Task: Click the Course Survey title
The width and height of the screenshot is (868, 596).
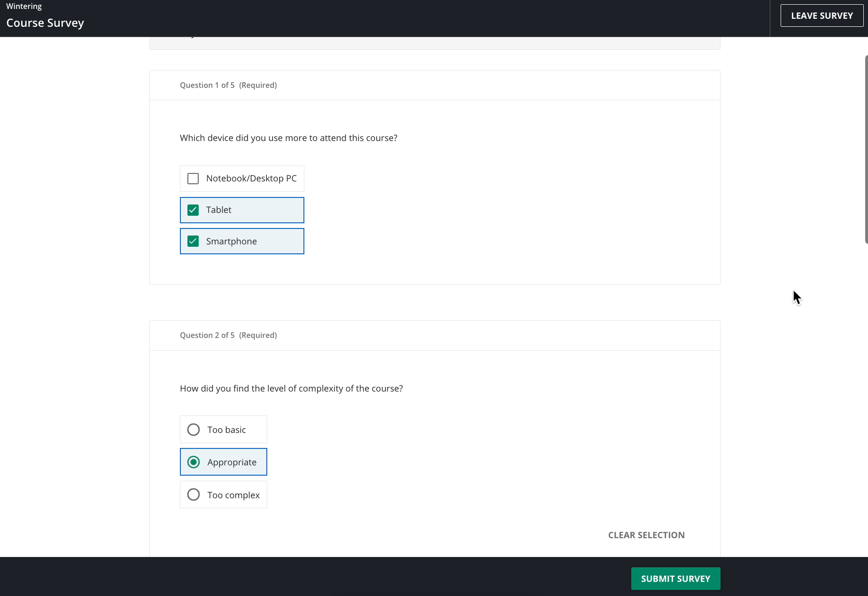Action: coord(45,23)
